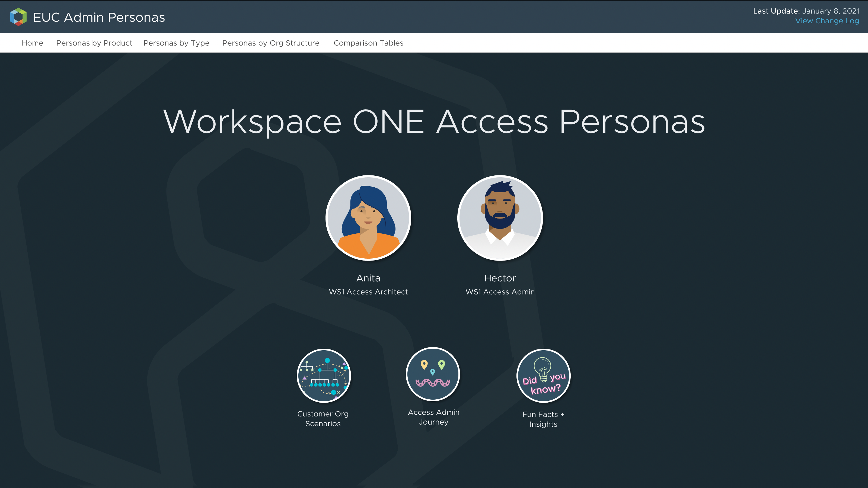Go to the Home menu item
The image size is (868, 488).
[x=32, y=43]
